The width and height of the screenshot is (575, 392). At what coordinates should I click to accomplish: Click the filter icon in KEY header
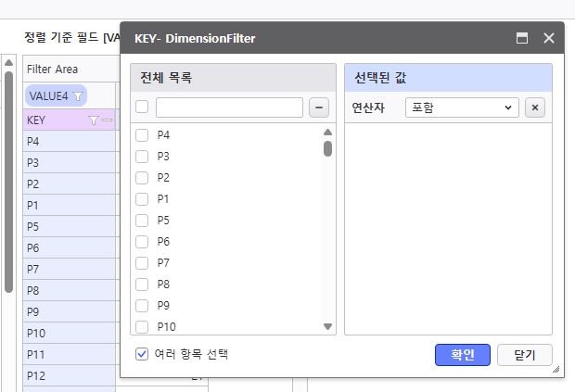(x=93, y=120)
